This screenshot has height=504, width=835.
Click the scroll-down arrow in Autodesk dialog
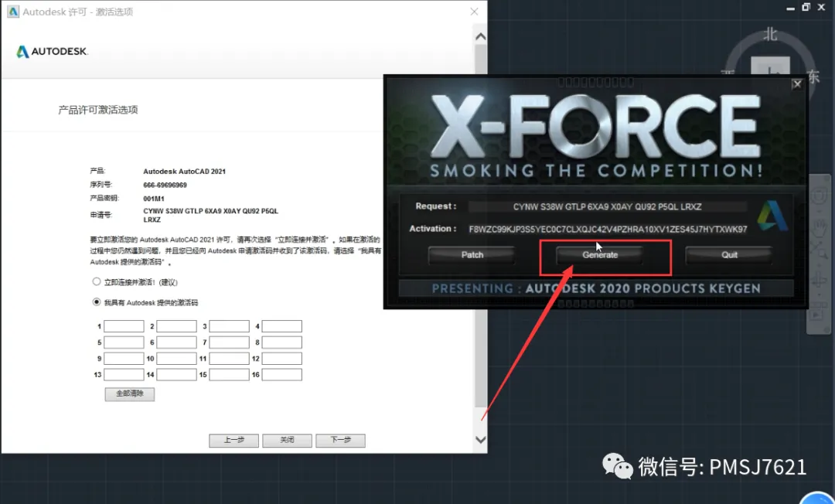[480, 440]
